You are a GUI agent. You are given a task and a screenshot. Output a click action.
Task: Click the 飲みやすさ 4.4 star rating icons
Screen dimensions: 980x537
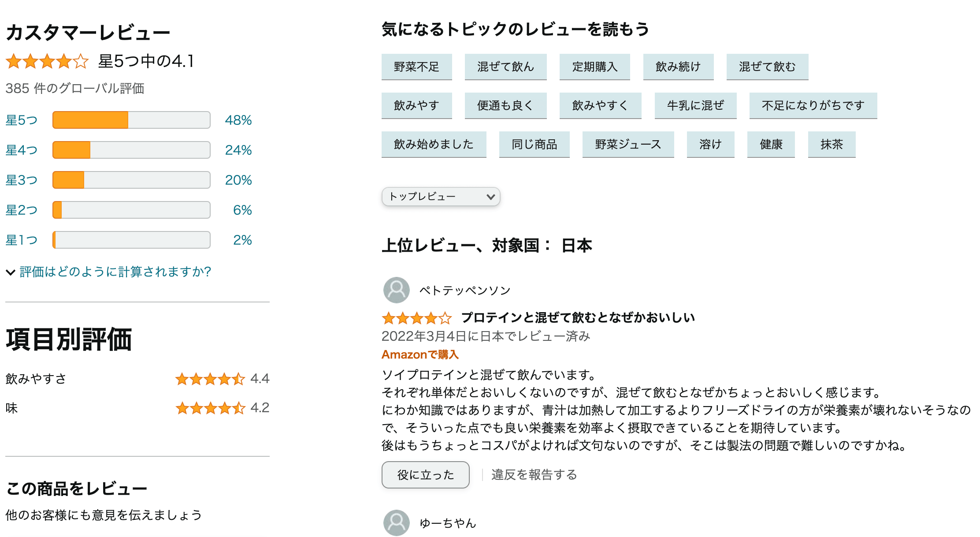(210, 379)
